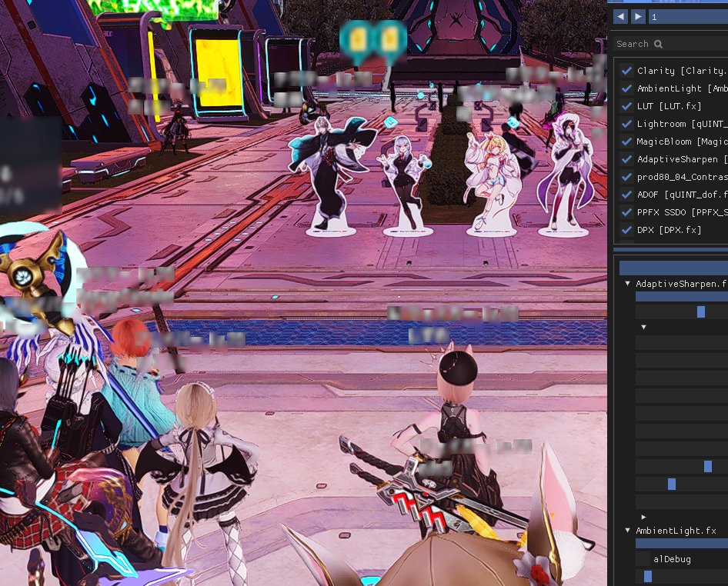Uncheck the prod80_04_Contrast effect
The image size is (728, 586).
tap(626, 177)
